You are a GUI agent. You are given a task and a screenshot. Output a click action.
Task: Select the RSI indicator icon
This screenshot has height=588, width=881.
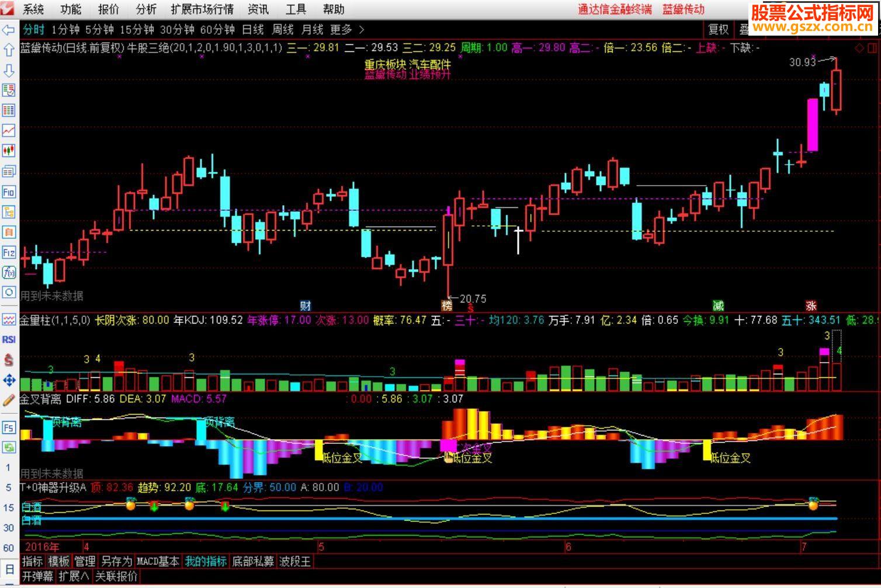click(9, 340)
